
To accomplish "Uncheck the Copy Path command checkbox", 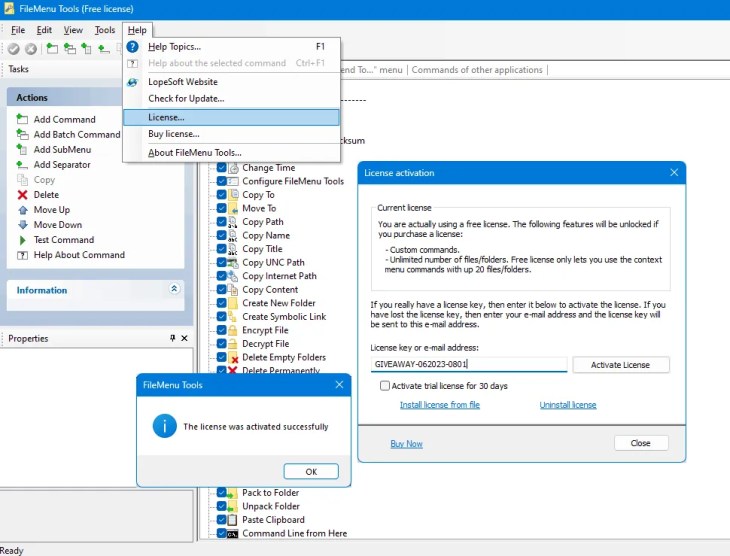I will pos(222,222).
